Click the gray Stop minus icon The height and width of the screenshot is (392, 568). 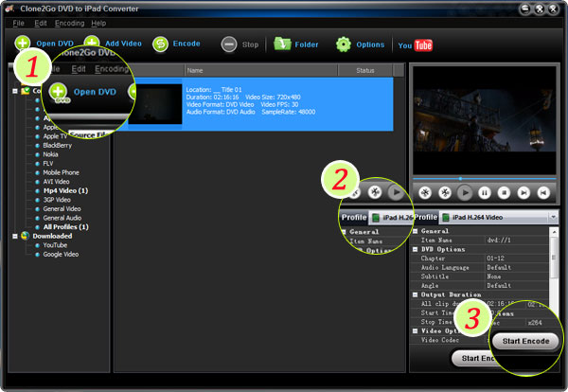(x=229, y=45)
